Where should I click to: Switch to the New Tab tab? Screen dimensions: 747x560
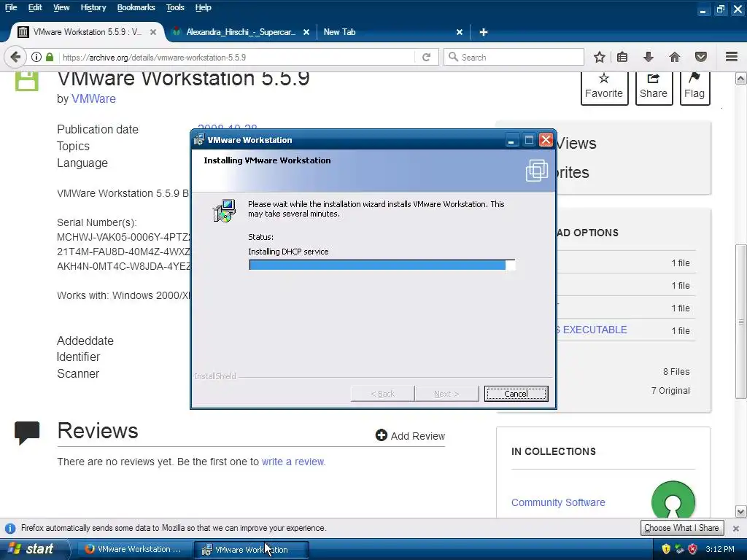pos(391,32)
